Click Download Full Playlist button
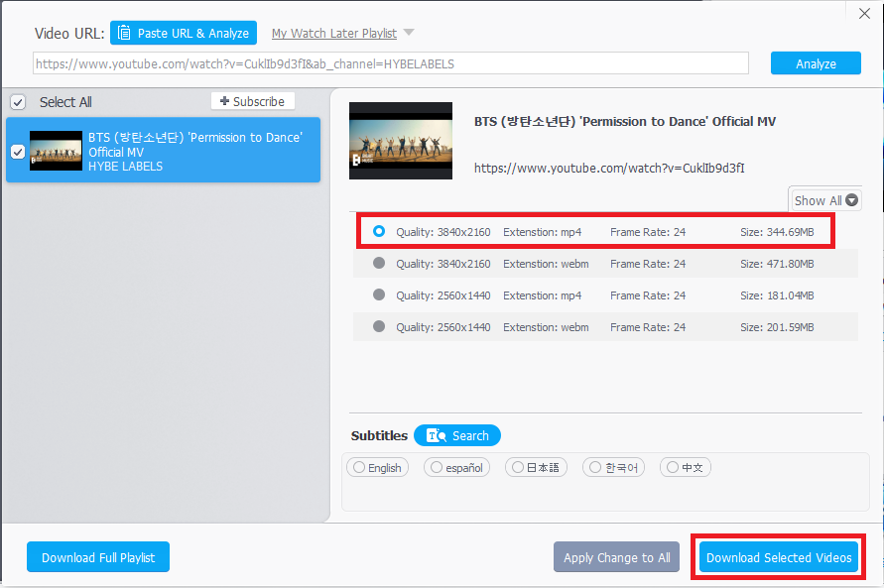Image resolution: width=884 pixels, height=588 pixels. pyautogui.click(x=98, y=557)
